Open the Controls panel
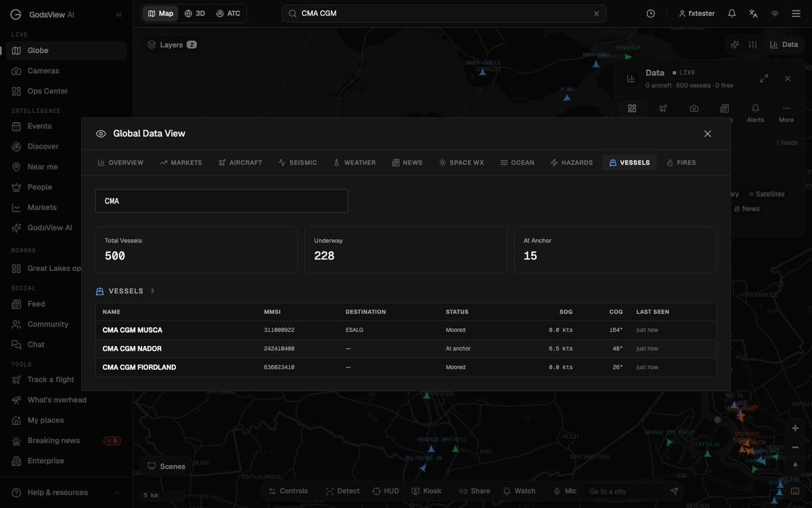This screenshot has width=812, height=508. [x=288, y=491]
